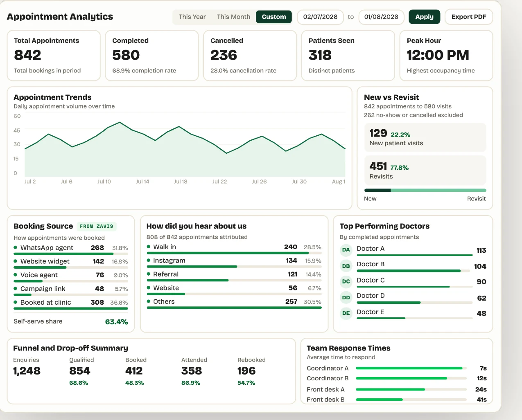This screenshot has height=420, width=522.
Task: Click the Enquiries 1,248 funnel value
Action: click(27, 371)
